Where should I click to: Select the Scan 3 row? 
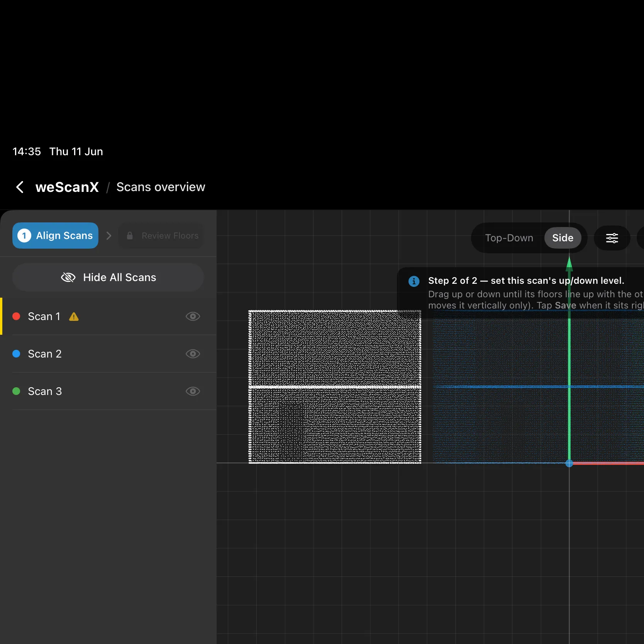[x=108, y=391]
